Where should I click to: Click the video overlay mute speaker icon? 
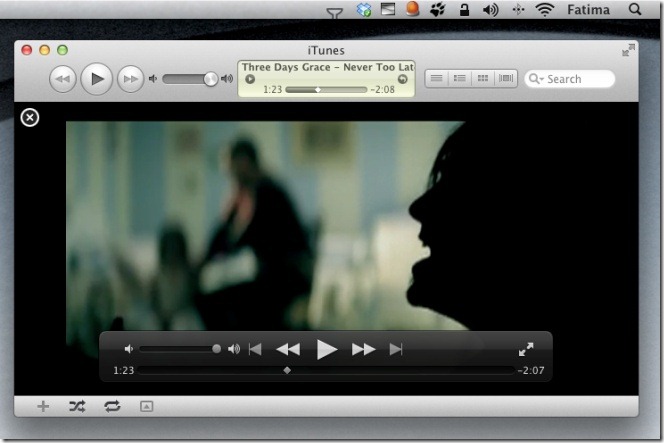tap(129, 349)
